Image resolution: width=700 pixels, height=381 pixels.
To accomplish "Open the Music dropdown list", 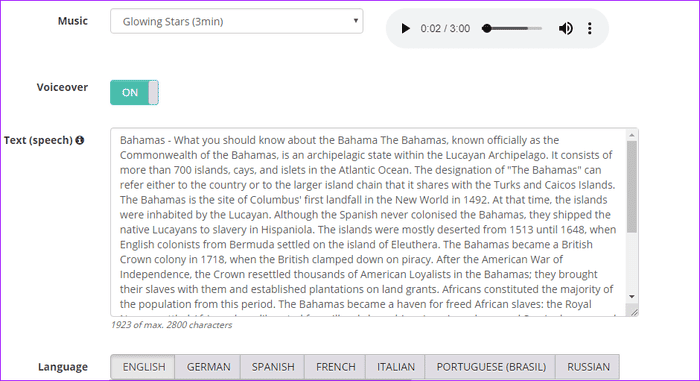I will click(237, 21).
